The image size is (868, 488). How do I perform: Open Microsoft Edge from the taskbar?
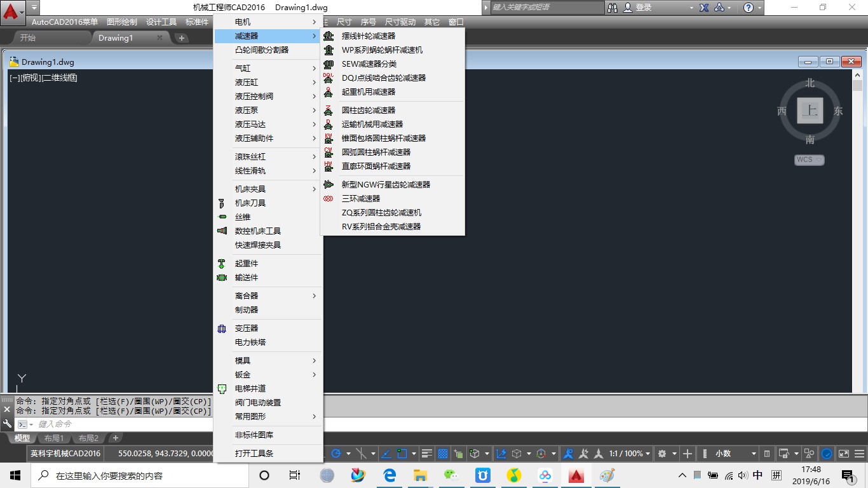coord(389,475)
